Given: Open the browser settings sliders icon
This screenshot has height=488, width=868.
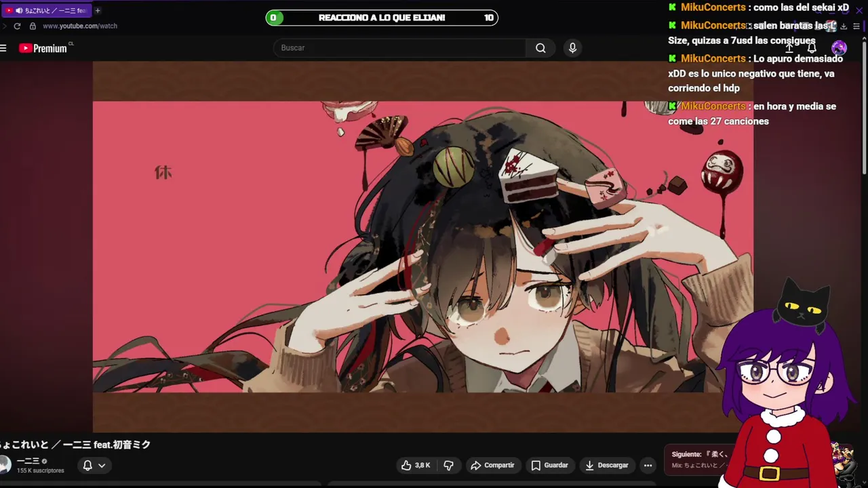Looking at the screenshot, I should click(x=856, y=26).
